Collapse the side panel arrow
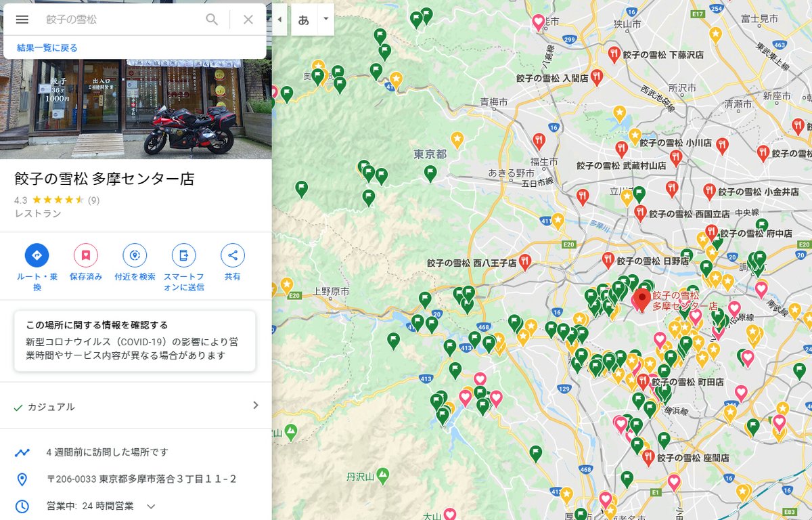Image resolution: width=812 pixels, height=520 pixels. tap(279, 20)
